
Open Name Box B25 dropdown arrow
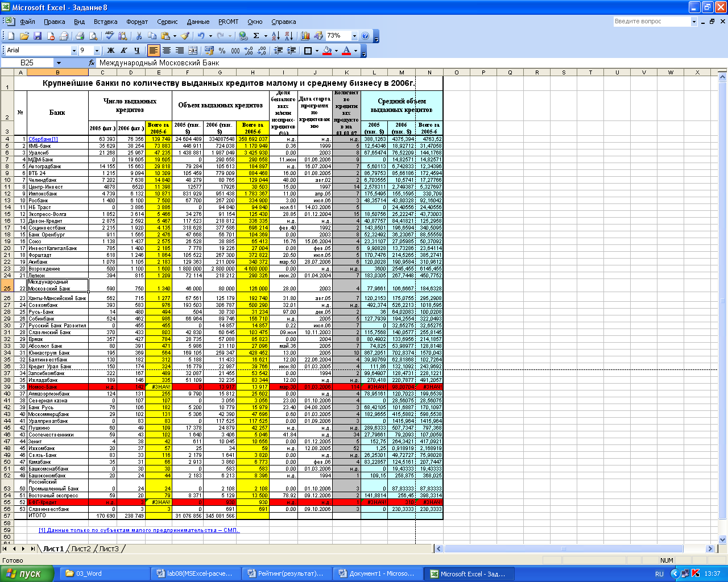tap(58, 63)
